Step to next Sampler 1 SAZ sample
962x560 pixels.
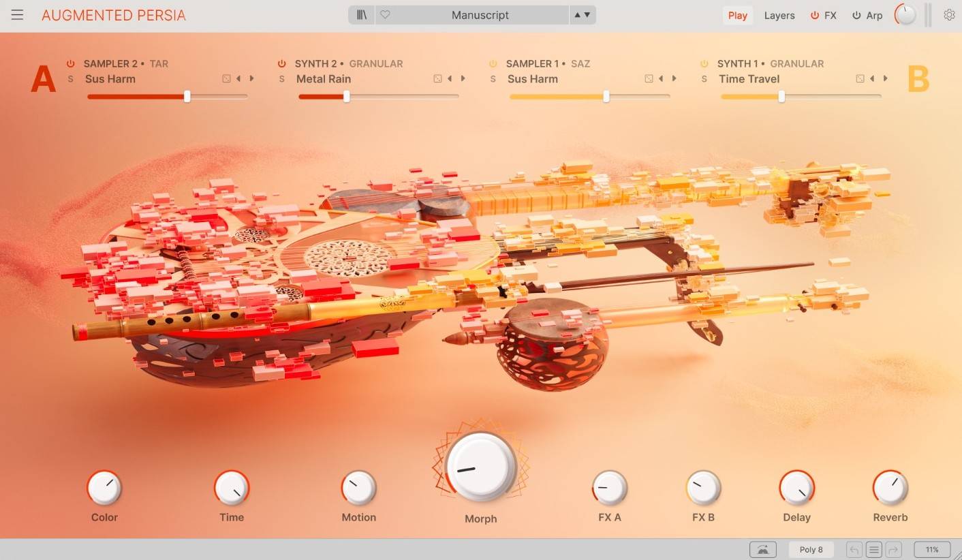pos(674,79)
